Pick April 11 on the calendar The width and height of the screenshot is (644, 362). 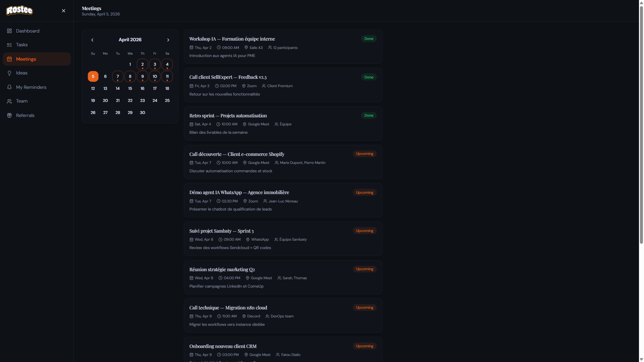coord(167,76)
